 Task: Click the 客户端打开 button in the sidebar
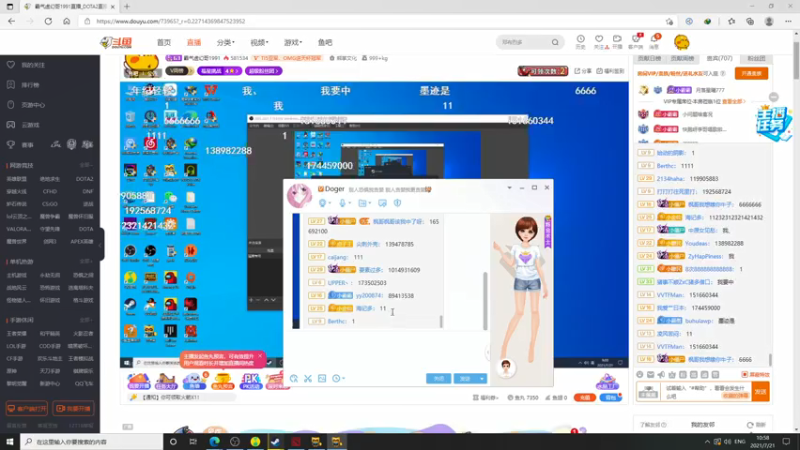point(27,409)
